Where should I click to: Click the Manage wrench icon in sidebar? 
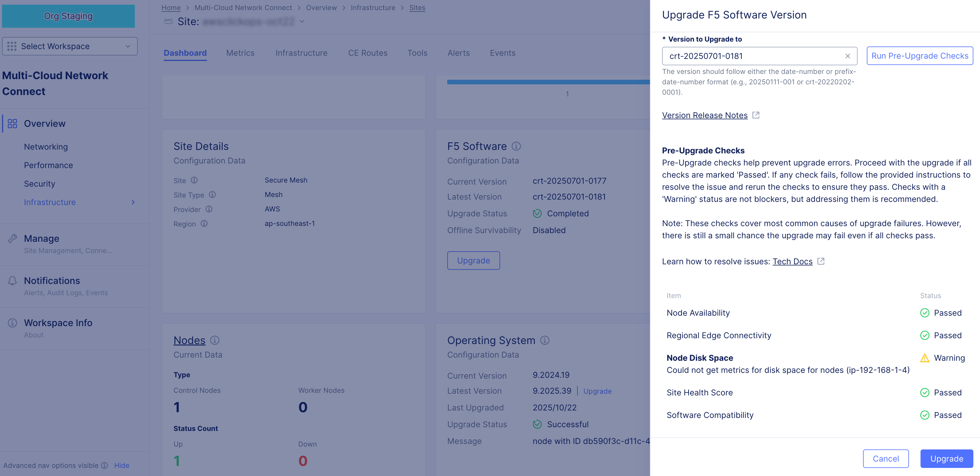click(12, 239)
